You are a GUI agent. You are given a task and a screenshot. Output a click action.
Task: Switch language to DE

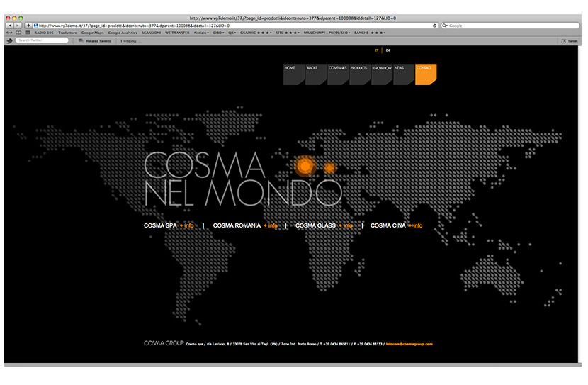click(388, 50)
